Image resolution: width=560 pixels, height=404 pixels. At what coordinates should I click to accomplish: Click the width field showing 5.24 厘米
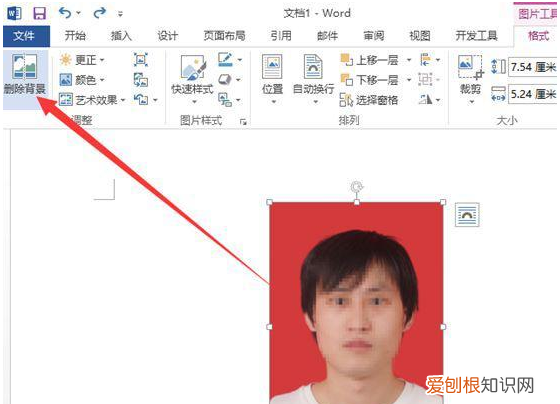pyautogui.click(x=533, y=94)
